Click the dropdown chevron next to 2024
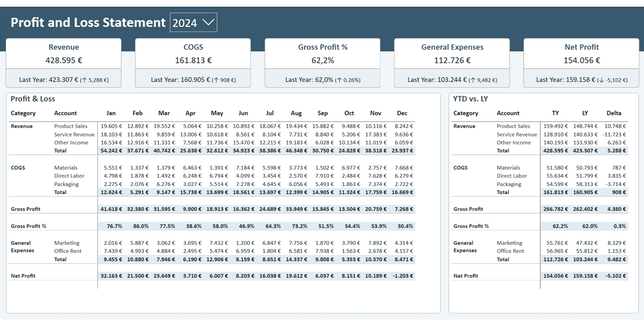This screenshot has height=320, width=644. [x=208, y=22]
